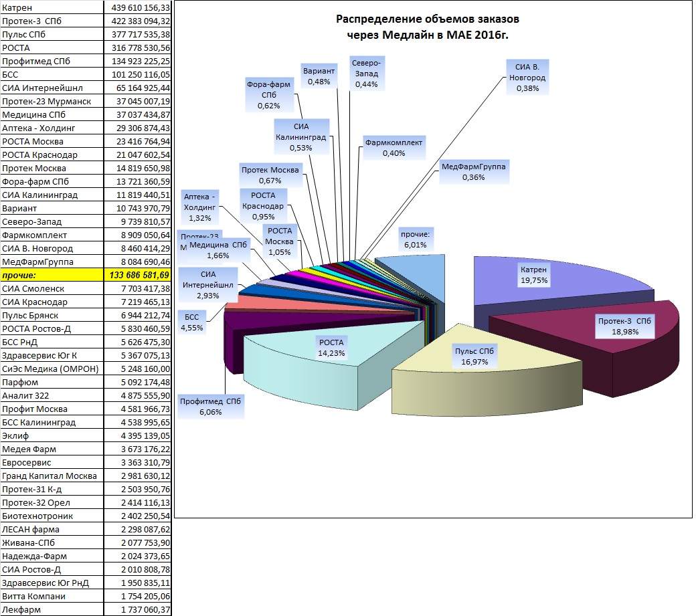The height and width of the screenshot is (616, 696).
Task: Click the value 23 416 764,94
Action: pyautogui.click(x=138, y=142)
